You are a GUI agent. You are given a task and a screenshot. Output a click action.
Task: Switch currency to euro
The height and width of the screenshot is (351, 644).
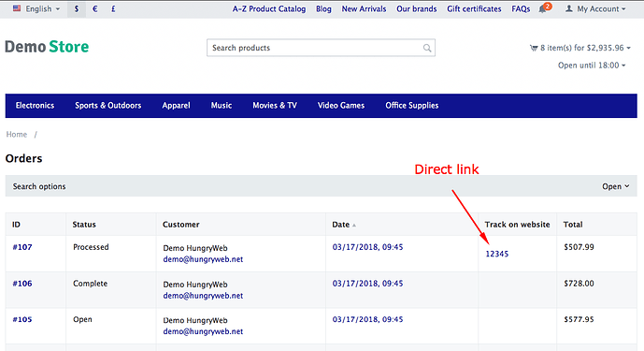pyautogui.click(x=95, y=8)
